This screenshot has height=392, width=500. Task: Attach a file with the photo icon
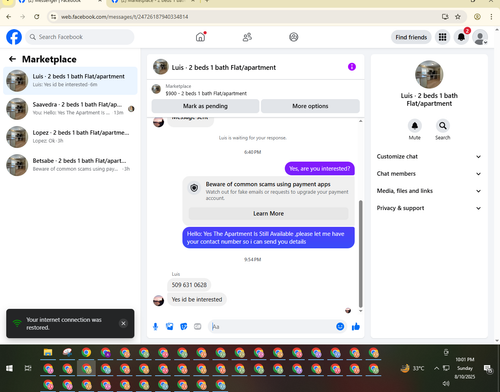point(169,327)
